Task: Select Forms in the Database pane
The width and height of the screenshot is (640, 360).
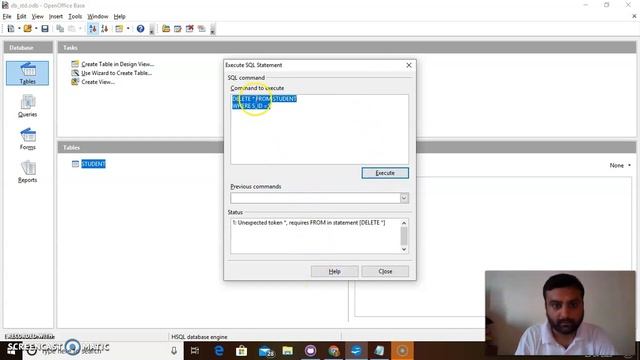Action: coord(27,139)
